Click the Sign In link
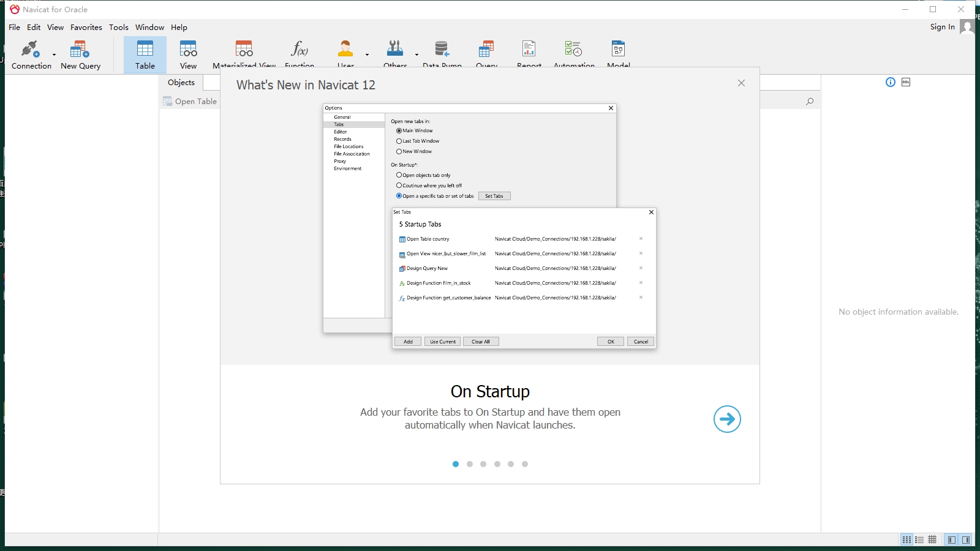The width and height of the screenshot is (980, 551). pos(942,27)
